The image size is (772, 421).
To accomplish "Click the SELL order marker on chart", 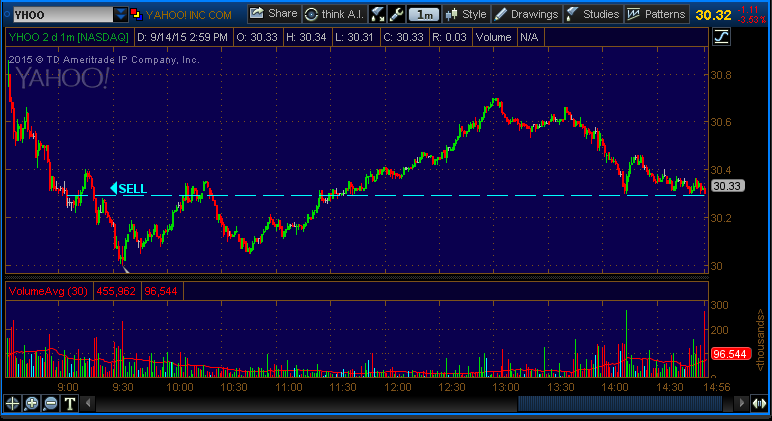I will tap(129, 187).
